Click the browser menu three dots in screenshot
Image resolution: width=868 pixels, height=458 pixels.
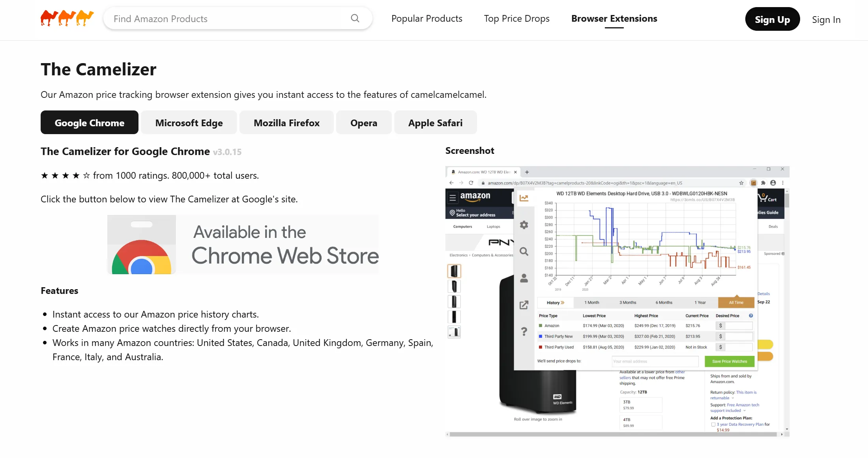coord(783,183)
